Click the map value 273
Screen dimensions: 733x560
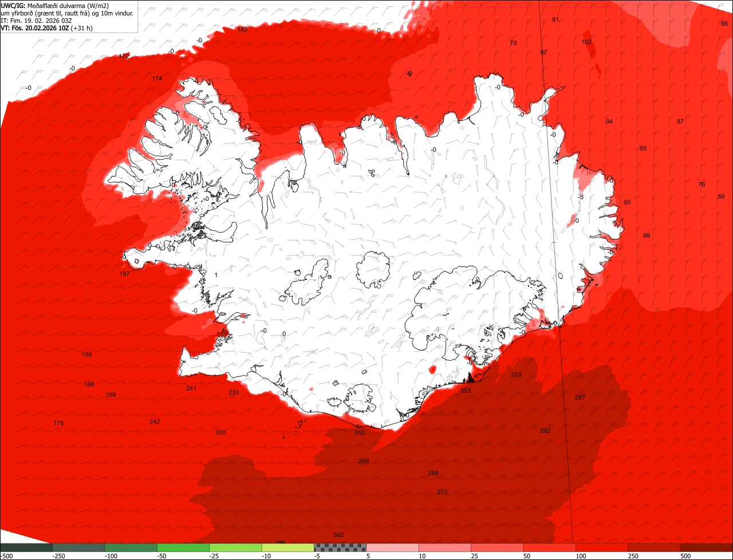tap(442, 492)
